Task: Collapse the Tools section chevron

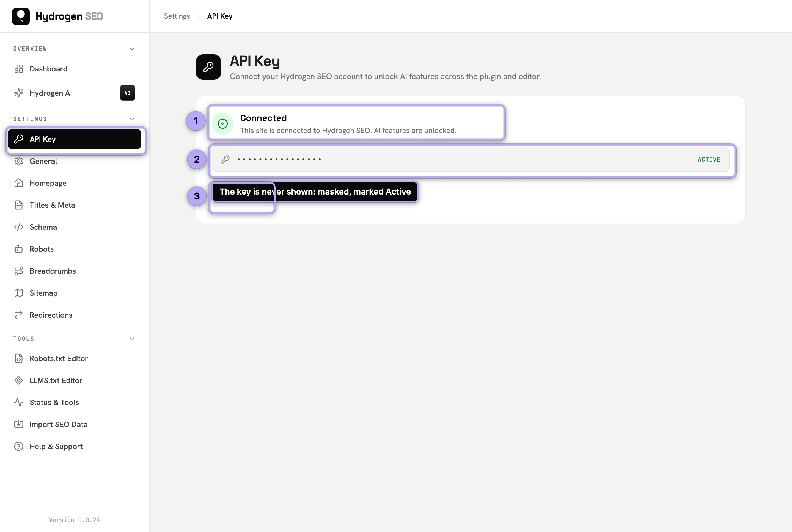Action: (x=132, y=339)
